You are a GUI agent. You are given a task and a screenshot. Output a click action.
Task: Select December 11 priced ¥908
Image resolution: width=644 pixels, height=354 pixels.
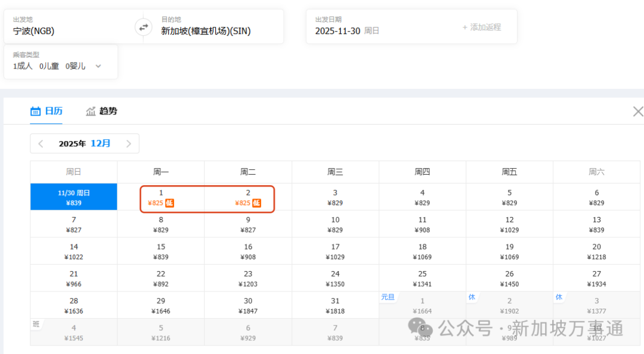click(x=422, y=224)
